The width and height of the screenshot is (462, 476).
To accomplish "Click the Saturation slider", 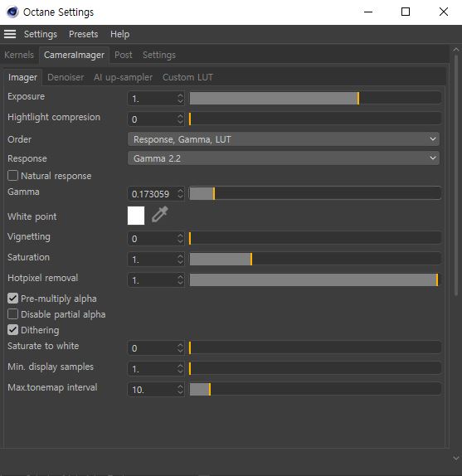I will coord(315,259).
